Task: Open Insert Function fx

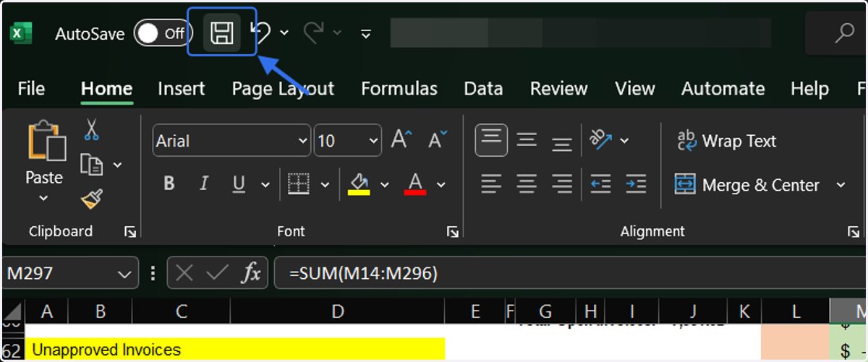Action: coord(251,273)
